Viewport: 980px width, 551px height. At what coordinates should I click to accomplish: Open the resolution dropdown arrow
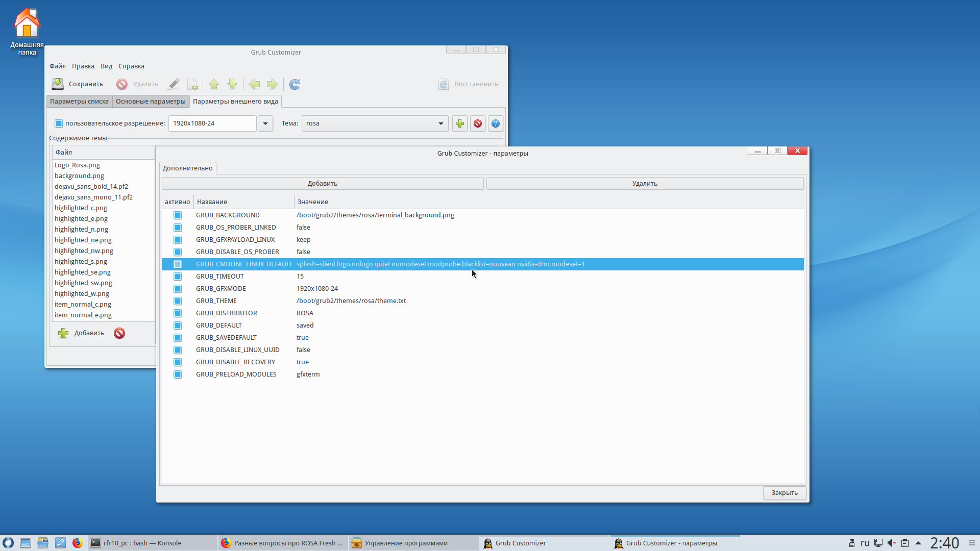[265, 123]
